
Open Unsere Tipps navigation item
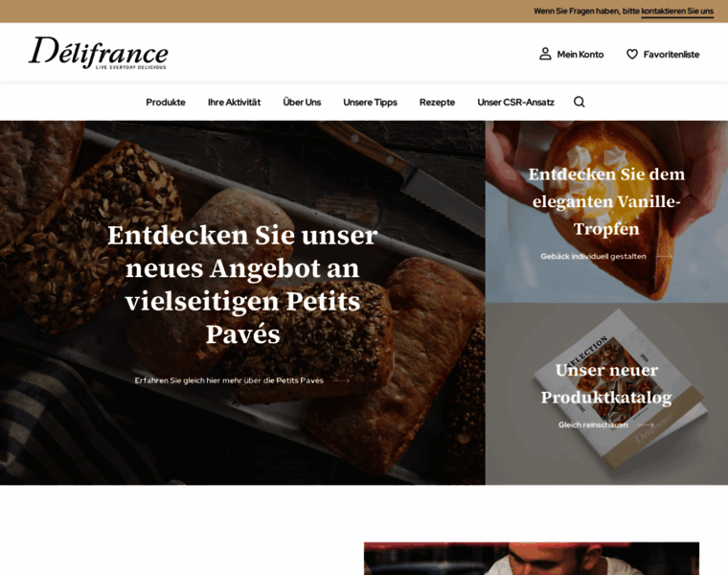point(370,103)
